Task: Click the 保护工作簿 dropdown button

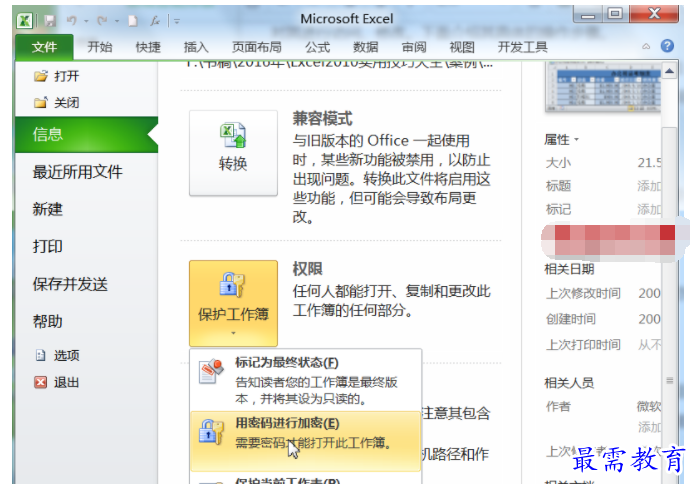Action: tap(233, 303)
